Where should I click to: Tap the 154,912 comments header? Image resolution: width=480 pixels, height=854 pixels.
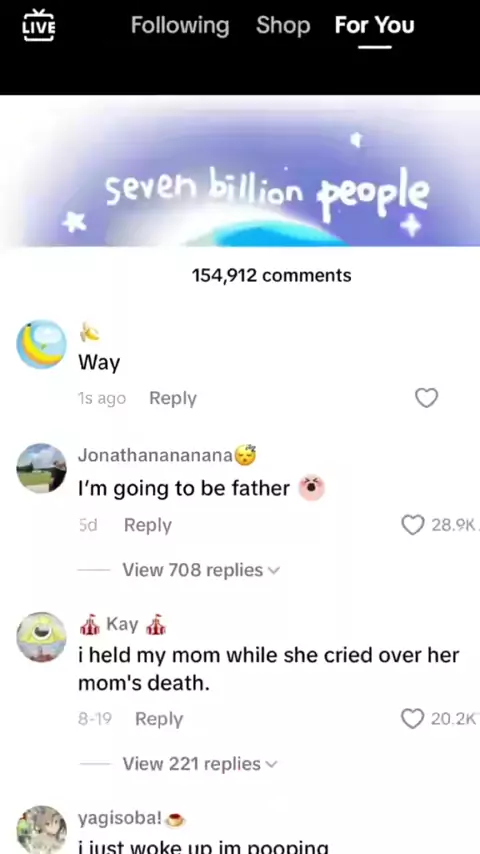point(271,276)
